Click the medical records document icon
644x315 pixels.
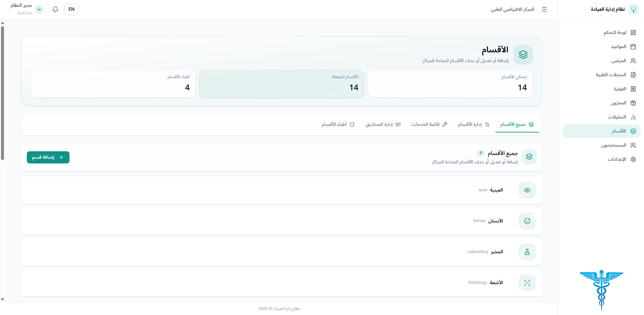pyautogui.click(x=633, y=75)
